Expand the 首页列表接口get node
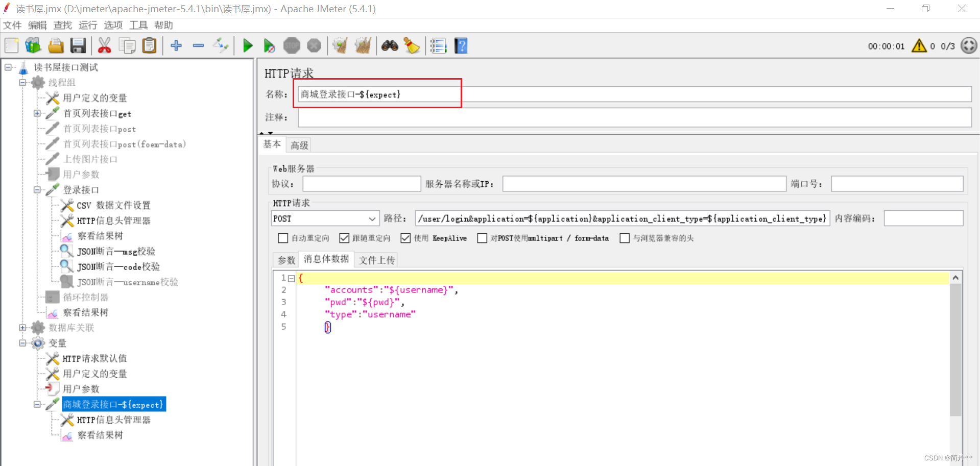The width and height of the screenshot is (980, 466). [37, 113]
